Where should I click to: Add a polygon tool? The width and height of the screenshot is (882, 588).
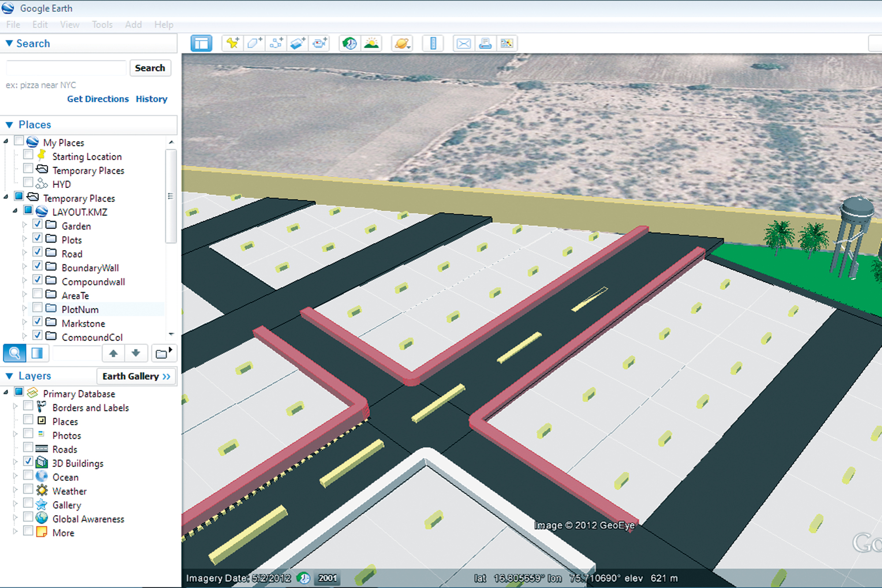pyautogui.click(x=254, y=43)
